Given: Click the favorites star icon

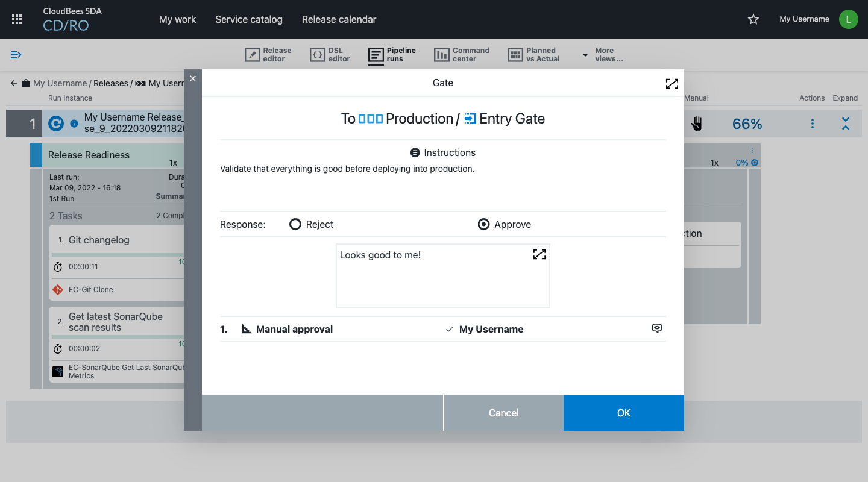Looking at the screenshot, I should (753, 19).
